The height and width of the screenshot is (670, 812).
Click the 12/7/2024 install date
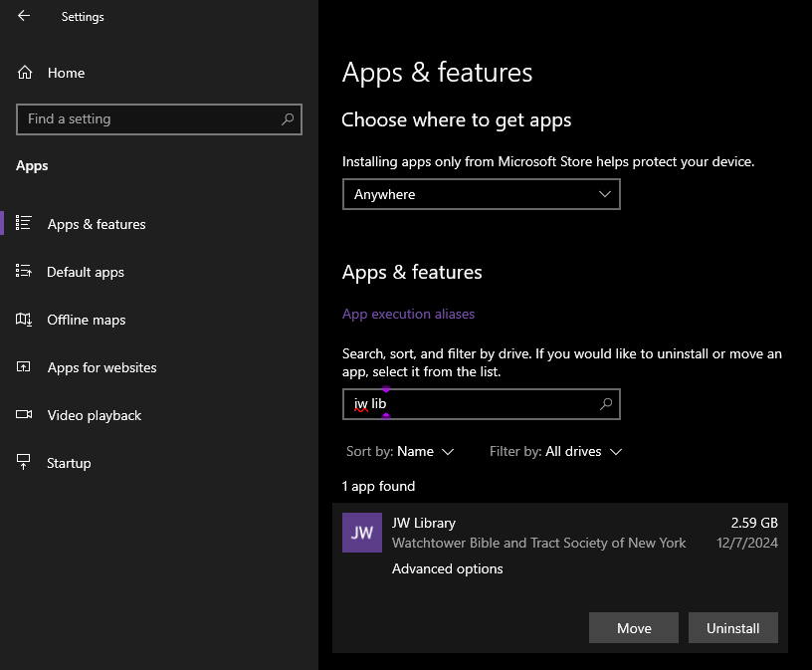746,543
